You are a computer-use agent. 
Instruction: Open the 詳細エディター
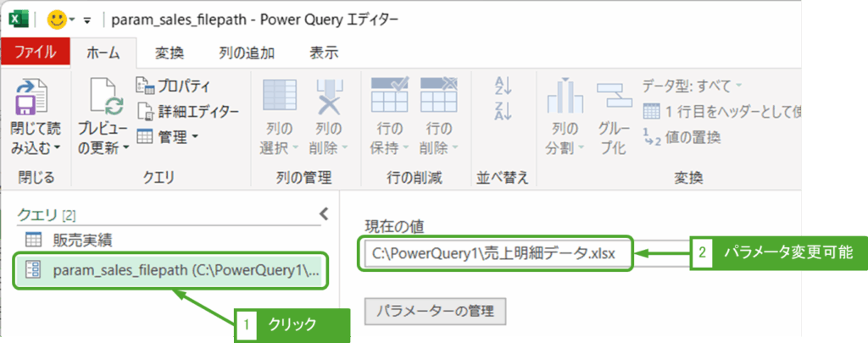click(x=187, y=111)
